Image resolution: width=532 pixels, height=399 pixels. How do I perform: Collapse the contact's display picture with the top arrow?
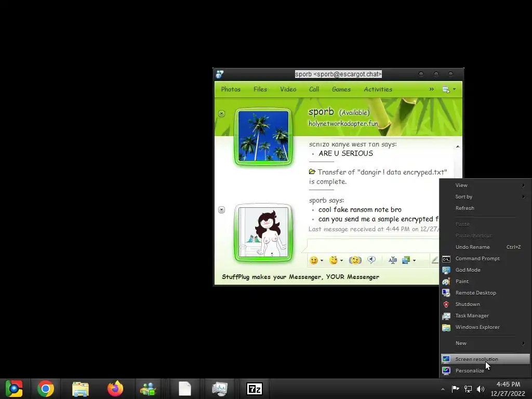click(x=221, y=114)
